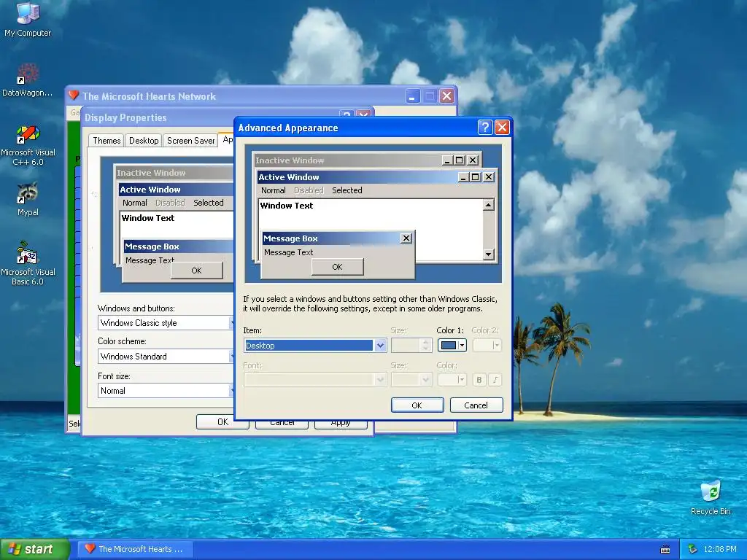The image size is (747, 560).
Task: Select the DataWagon desktop shortcut
Action: (27, 80)
